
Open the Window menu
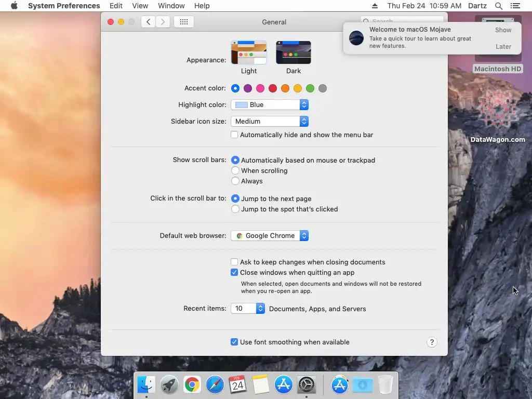point(171,6)
